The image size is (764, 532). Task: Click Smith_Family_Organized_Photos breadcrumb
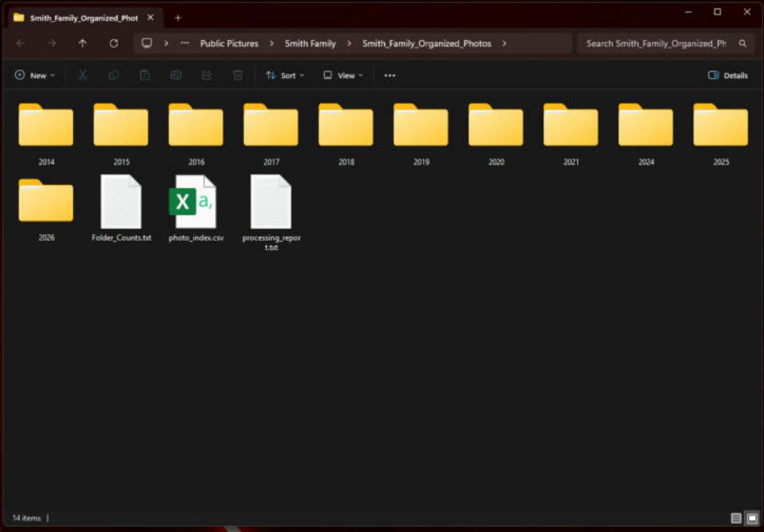coord(427,43)
